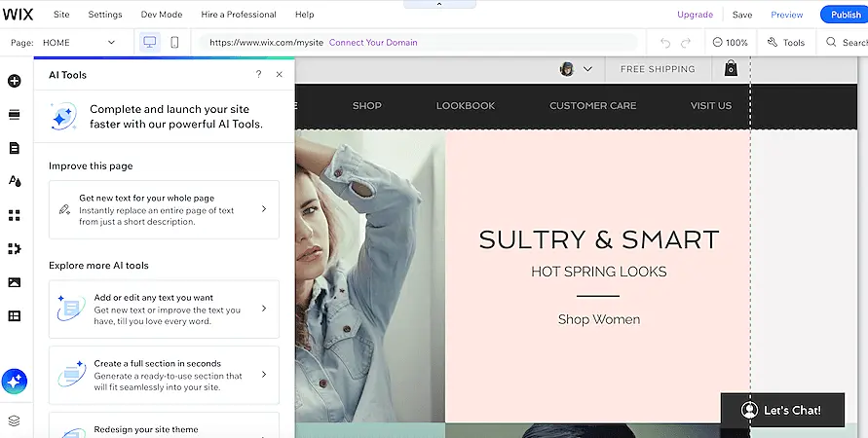868x438 pixels.
Task: Switch to mobile view icon
Action: pyautogui.click(x=174, y=42)
